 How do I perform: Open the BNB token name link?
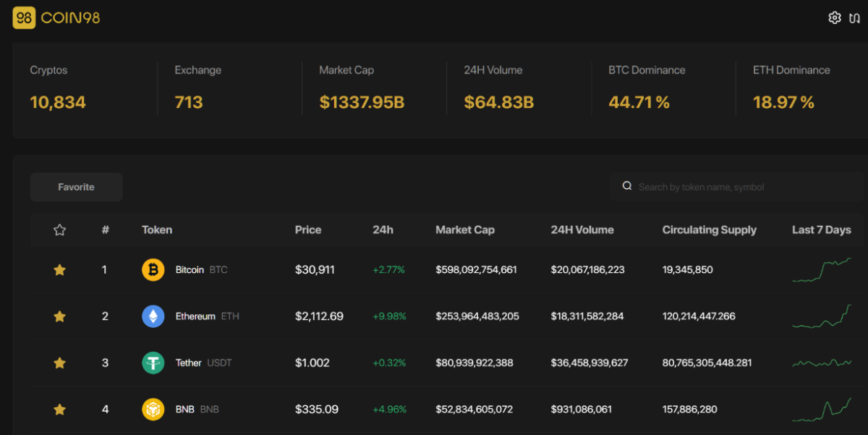point(184,410)
